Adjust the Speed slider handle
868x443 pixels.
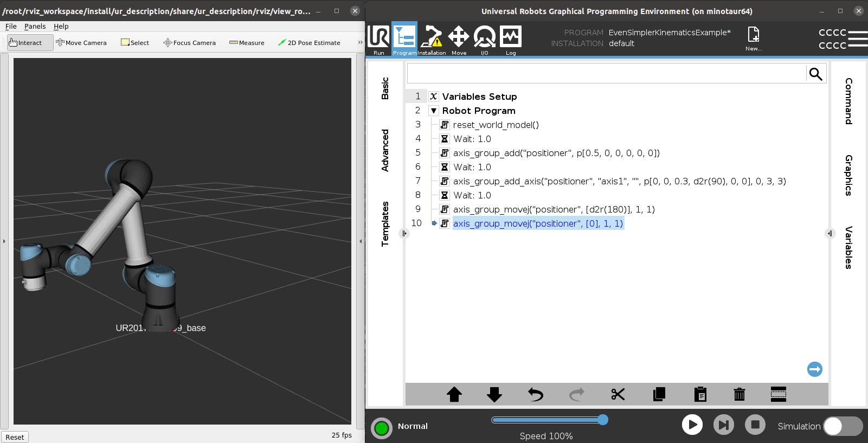pyautogui.click(x=603, y=420)
